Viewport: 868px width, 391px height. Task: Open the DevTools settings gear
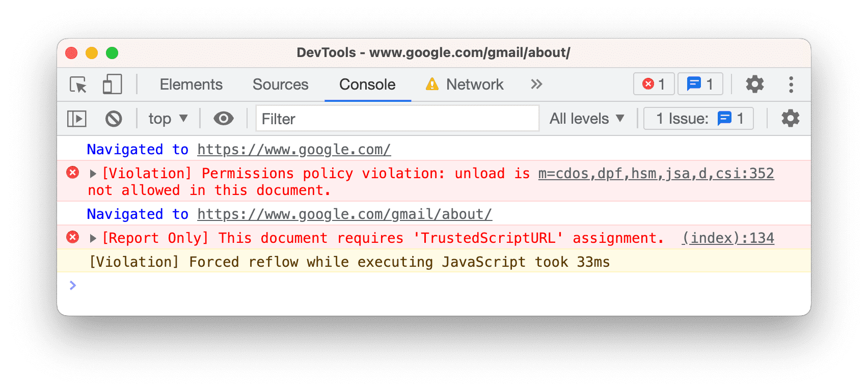(x=754, y=84)
